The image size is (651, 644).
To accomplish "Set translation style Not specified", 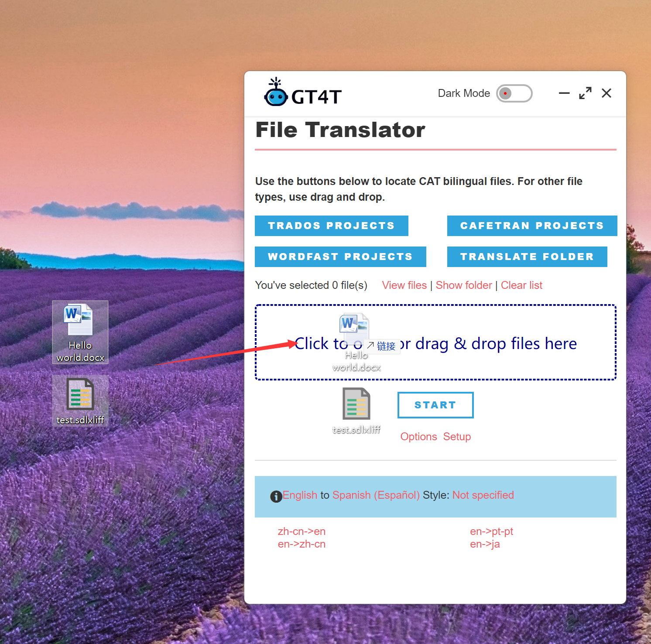I will [483, 495].
